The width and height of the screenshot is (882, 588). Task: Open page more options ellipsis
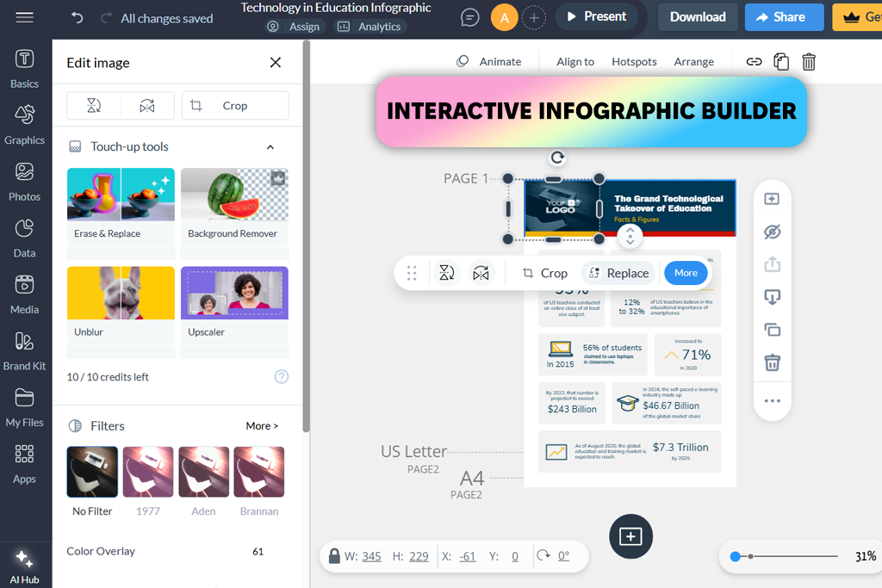tap(772, 401)
